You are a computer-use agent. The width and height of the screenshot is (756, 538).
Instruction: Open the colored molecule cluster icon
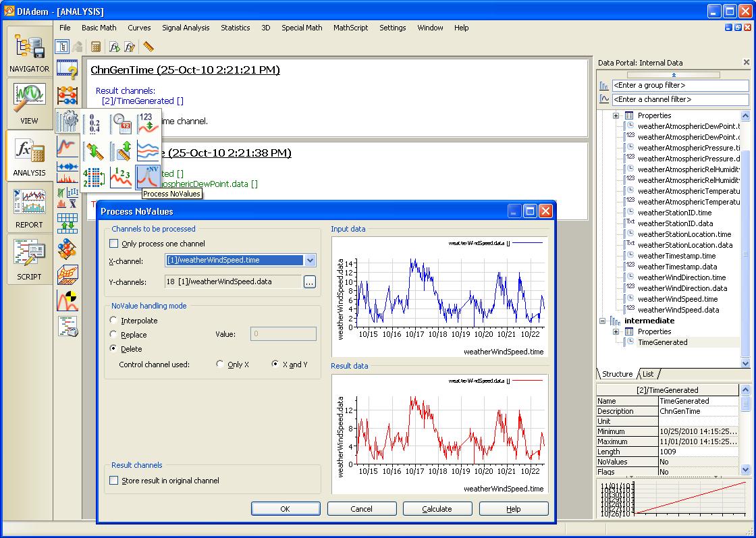[x=67, y=248]
